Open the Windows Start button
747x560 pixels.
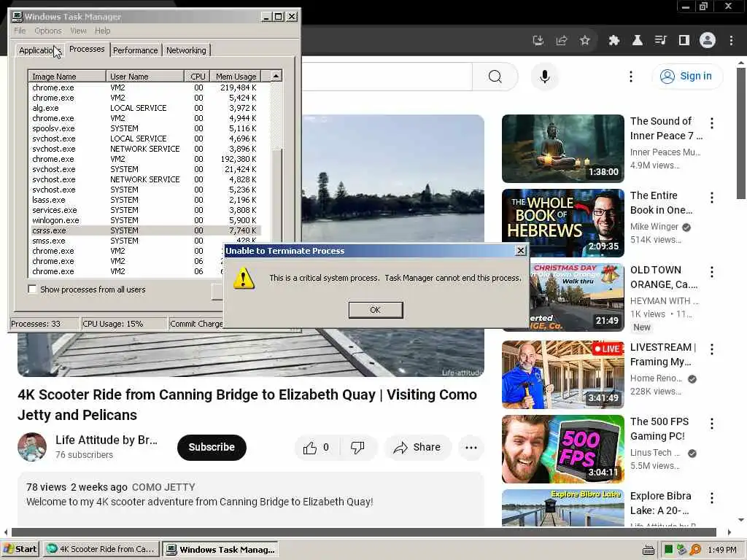tap(20, 549)
